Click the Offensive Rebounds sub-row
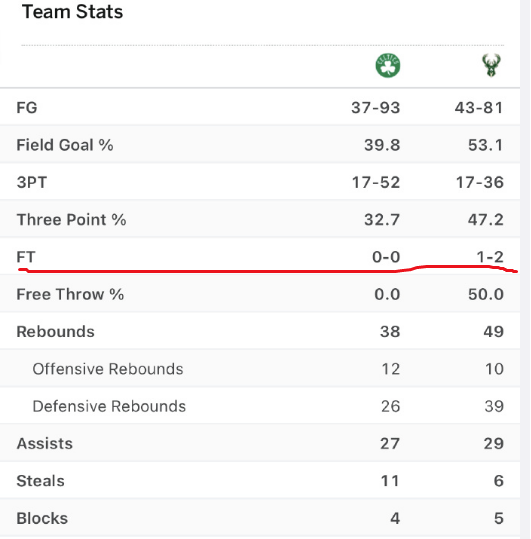 point(260,369)
